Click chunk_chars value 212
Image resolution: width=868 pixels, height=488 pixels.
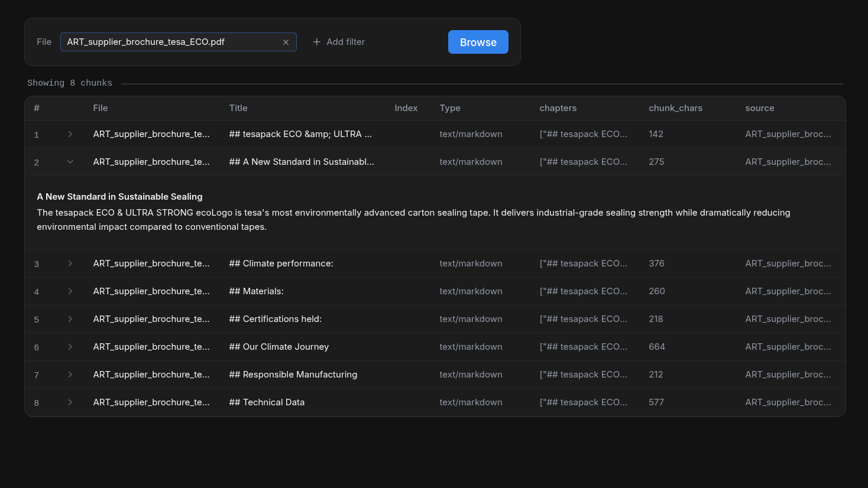tap(656, 375)
